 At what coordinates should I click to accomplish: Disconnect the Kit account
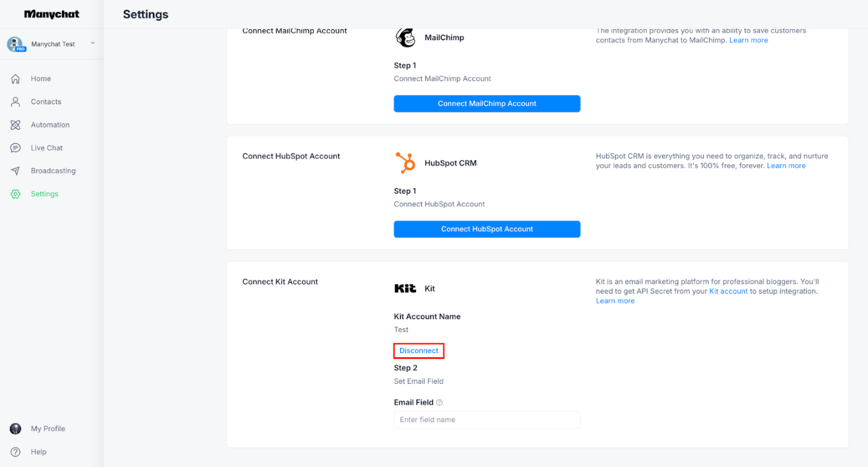click(419, 351)
